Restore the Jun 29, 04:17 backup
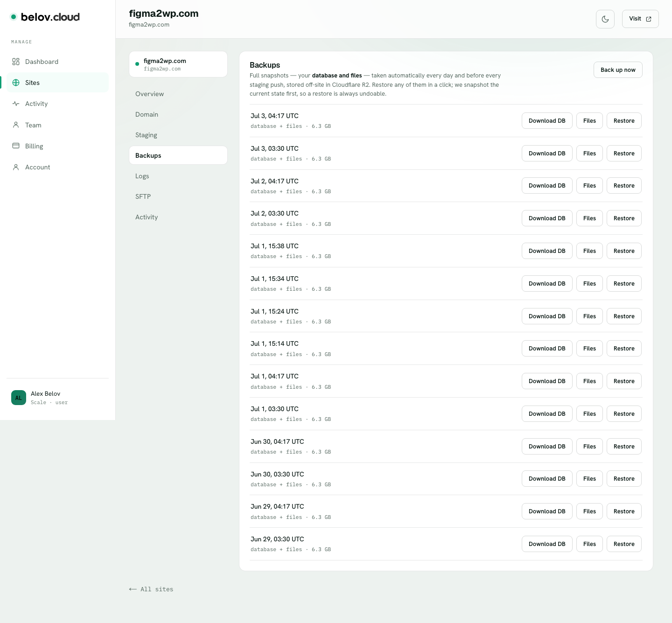 [x=624, y=511]
